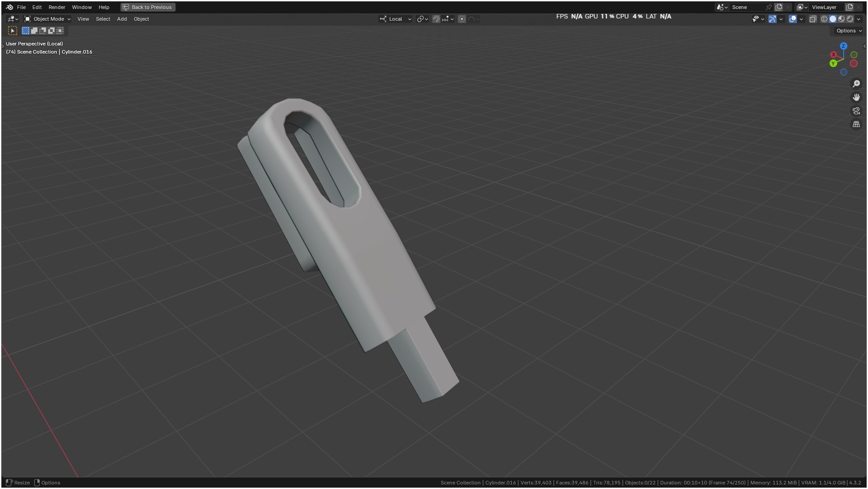Switch to Solid viewport shading
Viewport: 868px width, 489px height.
[x=833, y=19]
